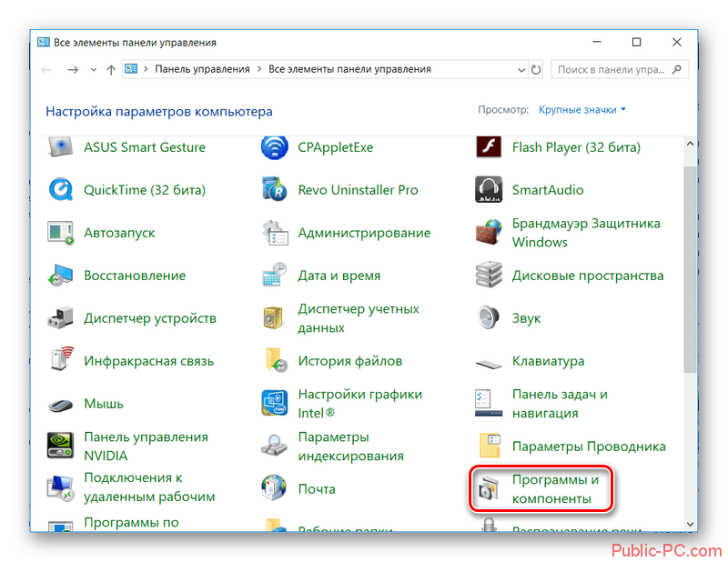Image resolution: width=728 pixels, height=562 pixels.
Task: Go up one level with Up arrow
Action: (x=111, y=70)
